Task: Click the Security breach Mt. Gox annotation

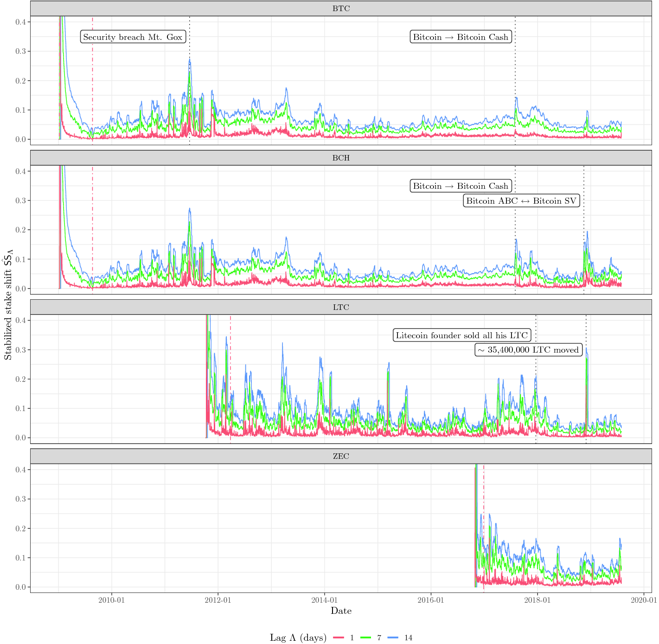Action: [133, 37]
